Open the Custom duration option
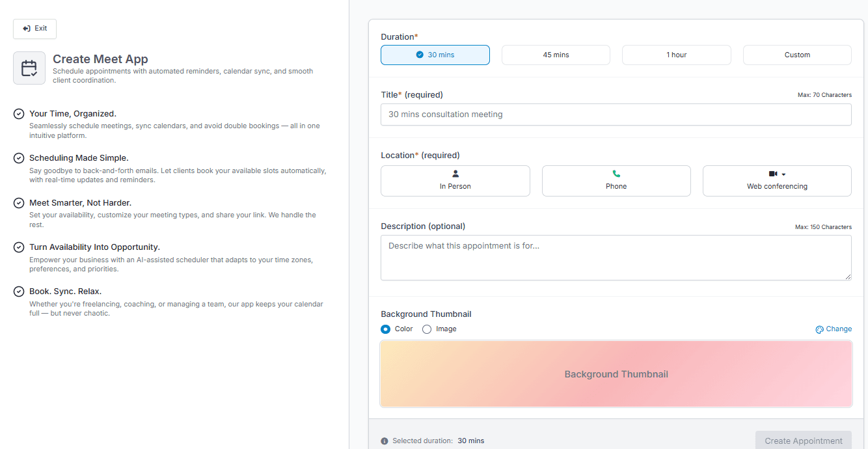This screenshot has height=449, width=868. click(796, 55)
